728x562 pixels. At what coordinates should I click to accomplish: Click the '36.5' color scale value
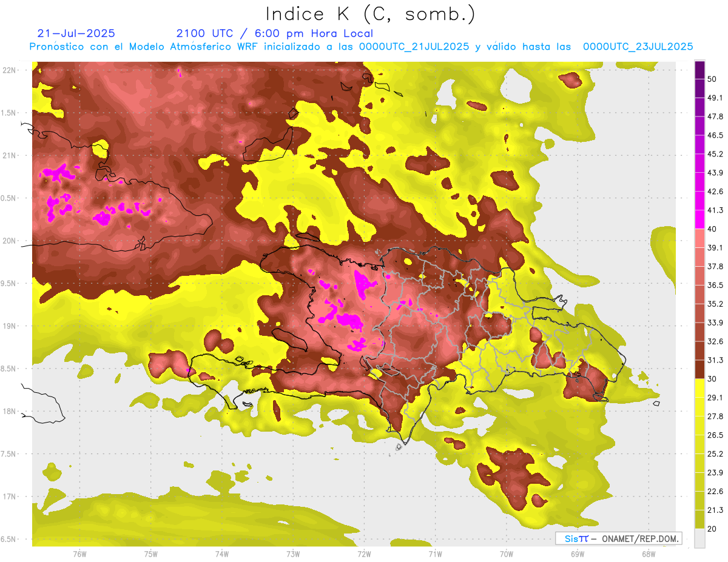[715, 285]
